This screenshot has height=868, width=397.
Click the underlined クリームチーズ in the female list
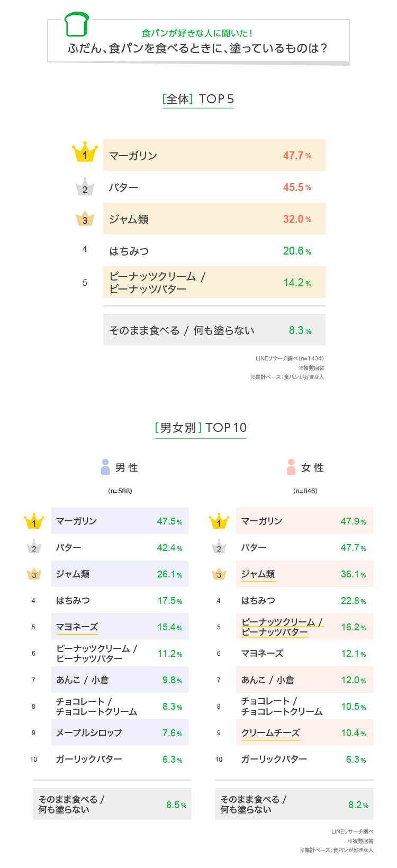click(270, 733)
